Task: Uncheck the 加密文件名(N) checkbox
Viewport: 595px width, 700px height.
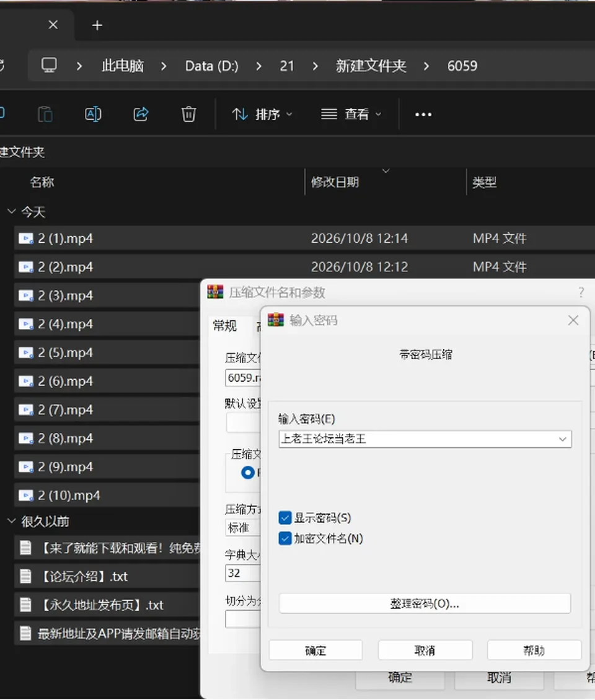Action: pyautogui.click(x=285, y=538)
